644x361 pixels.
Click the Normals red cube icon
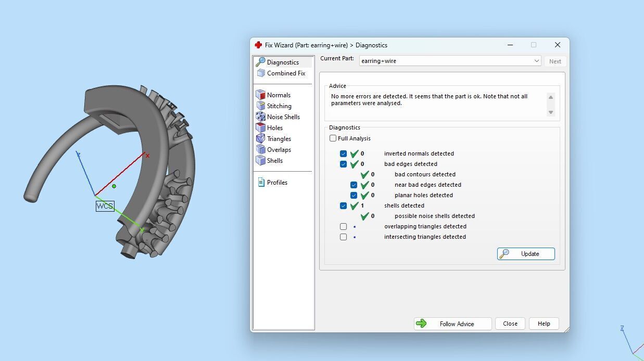pos(261,95)
